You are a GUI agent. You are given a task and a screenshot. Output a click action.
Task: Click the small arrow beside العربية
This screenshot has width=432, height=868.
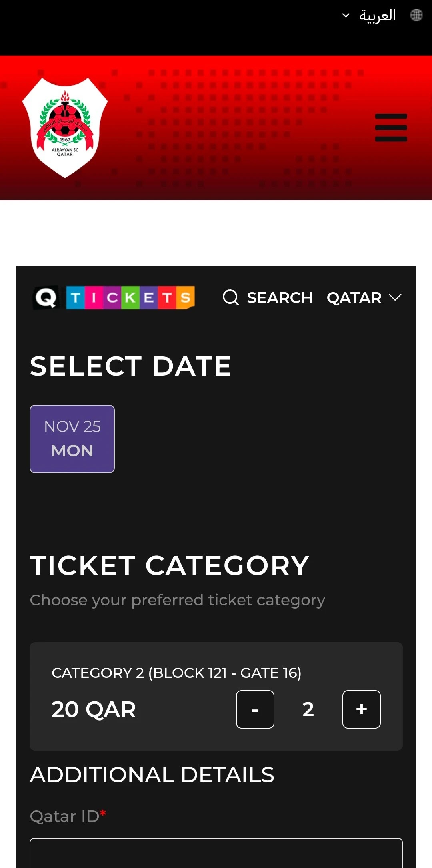[346, 16]
